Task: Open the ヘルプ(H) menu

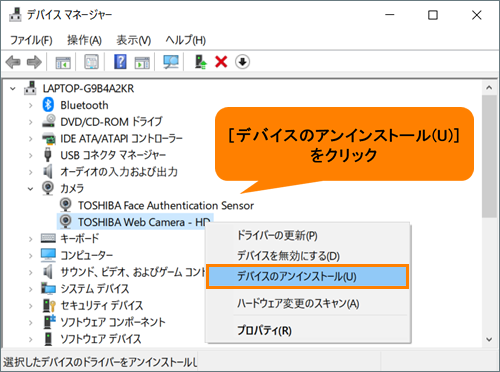Action: click(186, 40)
